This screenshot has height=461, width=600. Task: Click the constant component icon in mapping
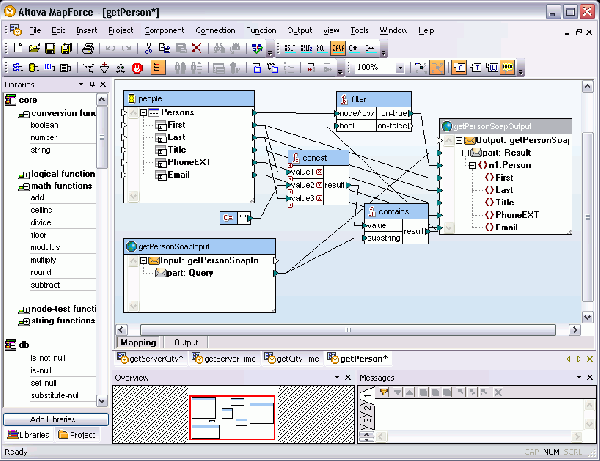228,217
